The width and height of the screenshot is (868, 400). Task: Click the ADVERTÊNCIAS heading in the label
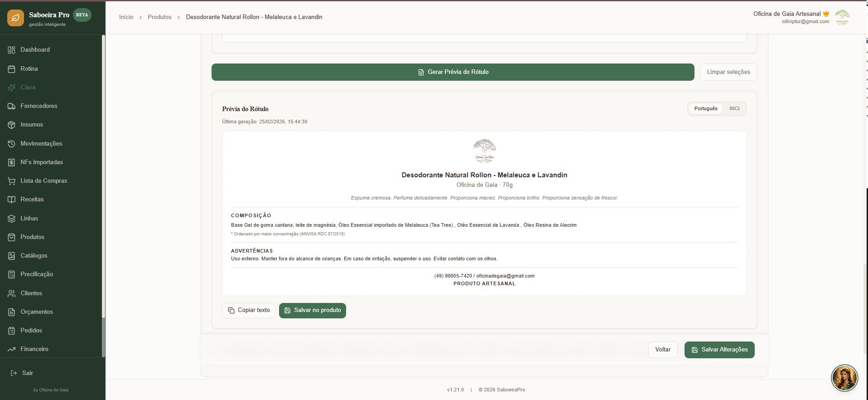click(x=252, y=251)
